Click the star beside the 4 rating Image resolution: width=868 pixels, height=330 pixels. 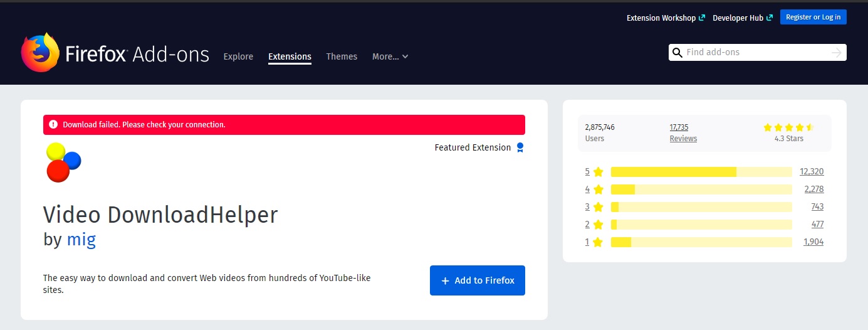[599, 189]
